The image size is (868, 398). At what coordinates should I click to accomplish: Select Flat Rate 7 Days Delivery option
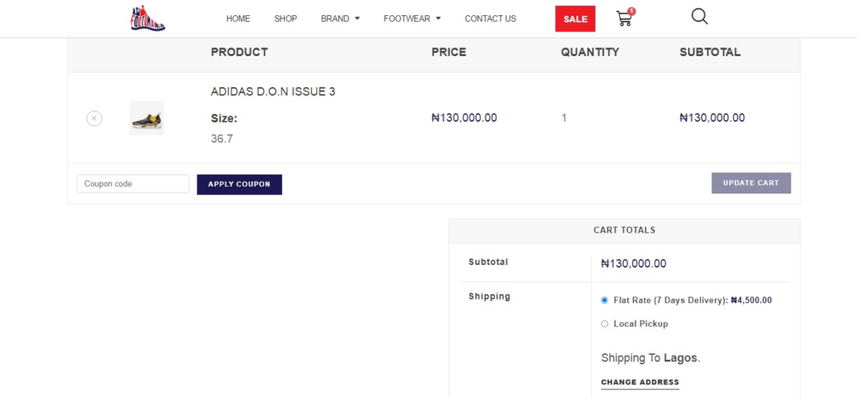(604, 300)
